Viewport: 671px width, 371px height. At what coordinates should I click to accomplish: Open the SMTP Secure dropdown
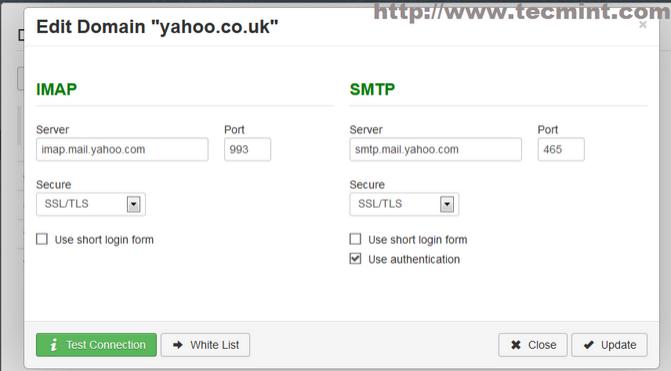(x=404, y=204)
